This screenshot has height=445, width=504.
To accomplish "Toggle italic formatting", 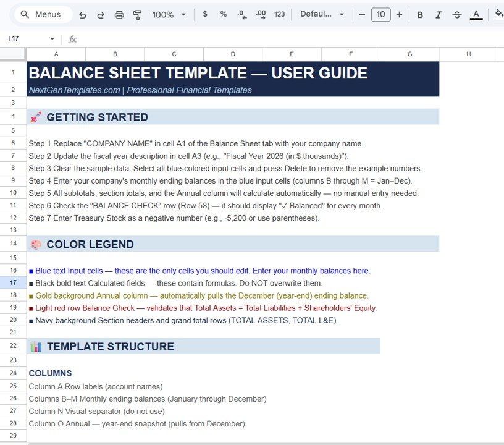I will (x=439, y=14).
